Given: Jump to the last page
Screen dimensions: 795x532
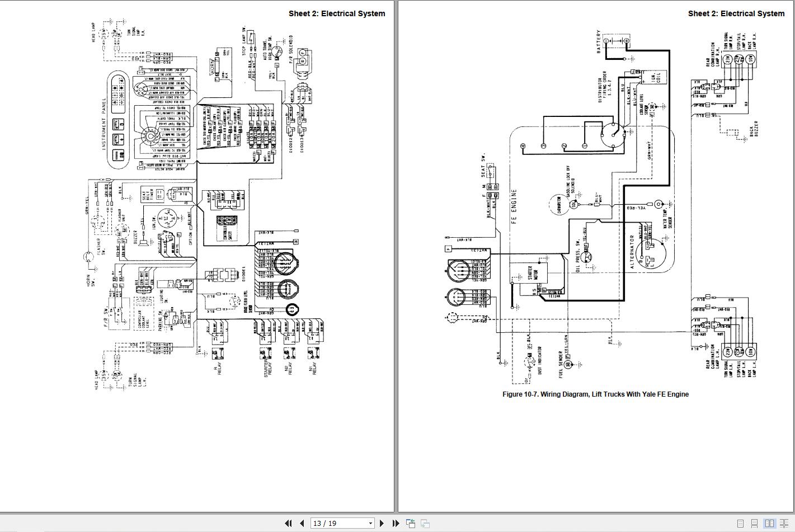Looking at the screenshot, I should coord(396,524).
